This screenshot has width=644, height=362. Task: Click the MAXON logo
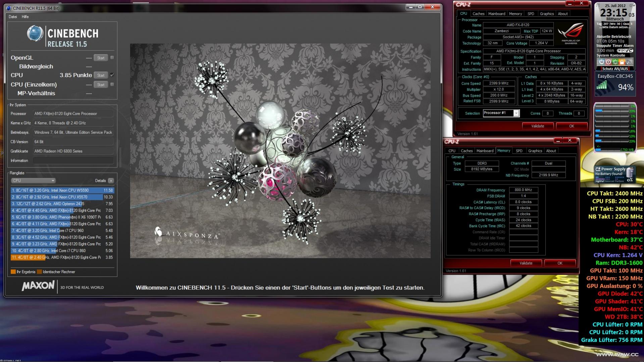(x=38, y=286)
